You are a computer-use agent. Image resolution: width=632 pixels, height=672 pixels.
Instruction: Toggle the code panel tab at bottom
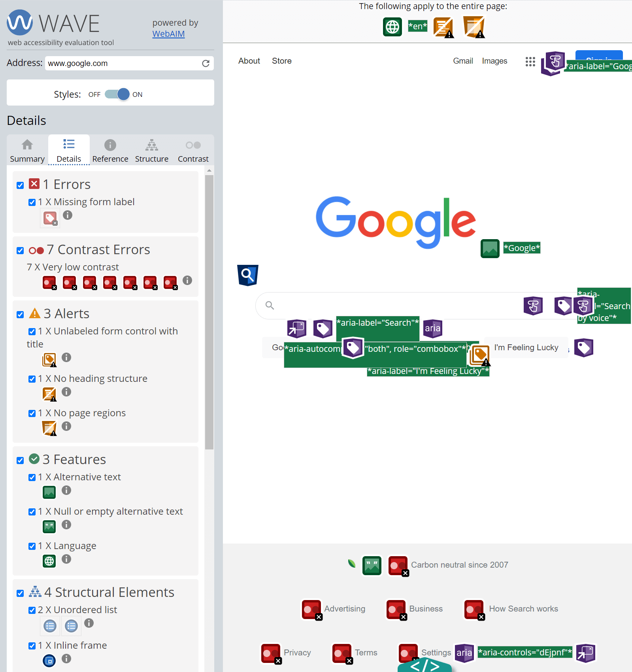[x=424, y=666]
